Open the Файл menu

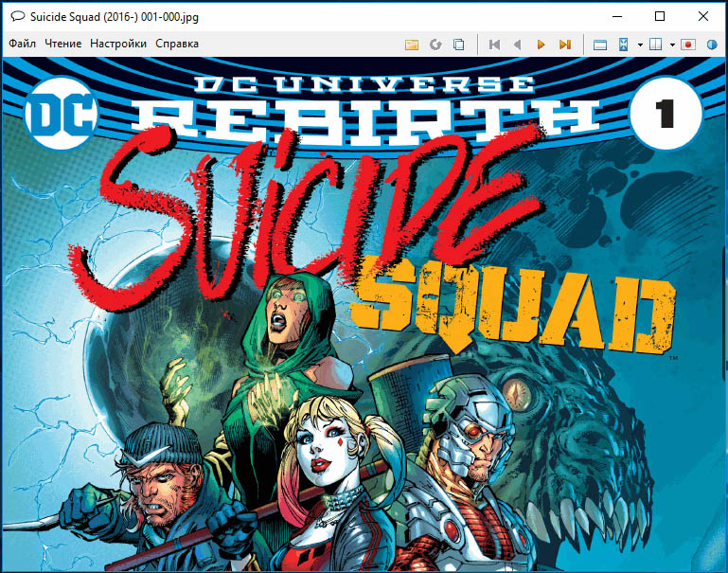pyautogui.click(x=22, y=44)
